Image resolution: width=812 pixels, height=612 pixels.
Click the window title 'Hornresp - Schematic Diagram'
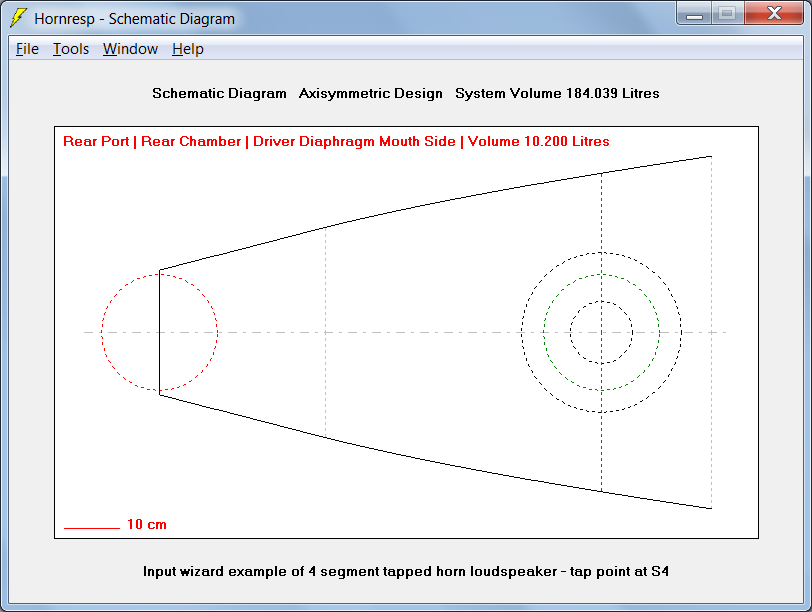(x=135, y=19)
